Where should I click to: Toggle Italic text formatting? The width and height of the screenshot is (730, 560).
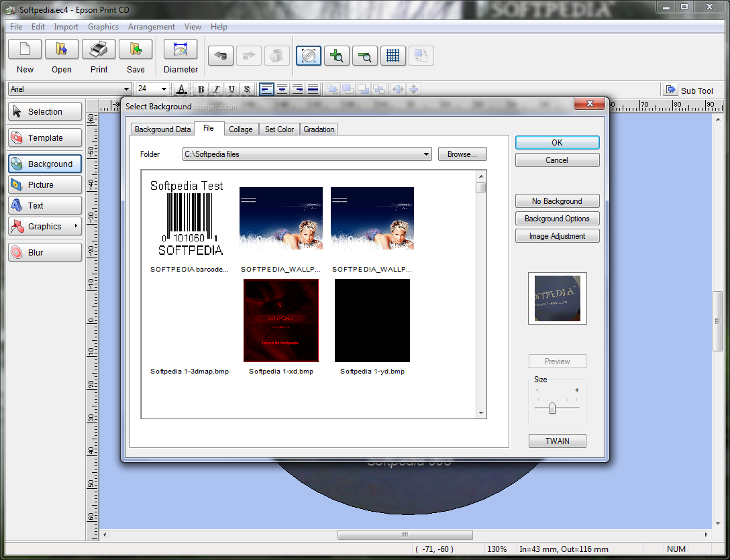[216, 89]
